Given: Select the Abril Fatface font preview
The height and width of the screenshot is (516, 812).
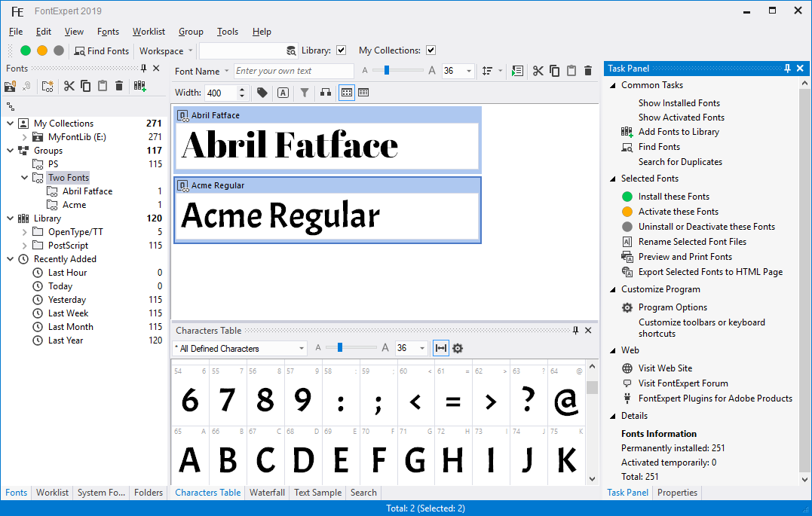Looking at the screenshot, I should coord(327,140).
